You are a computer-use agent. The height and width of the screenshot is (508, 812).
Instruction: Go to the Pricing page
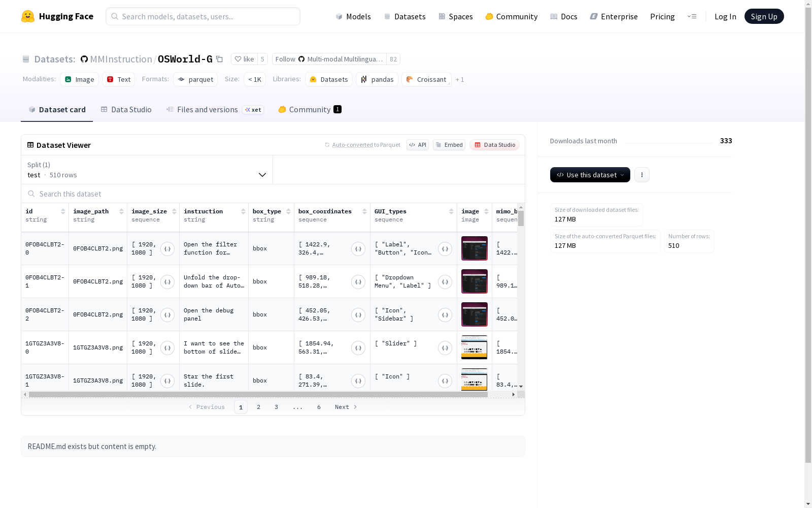pos(662,16)
